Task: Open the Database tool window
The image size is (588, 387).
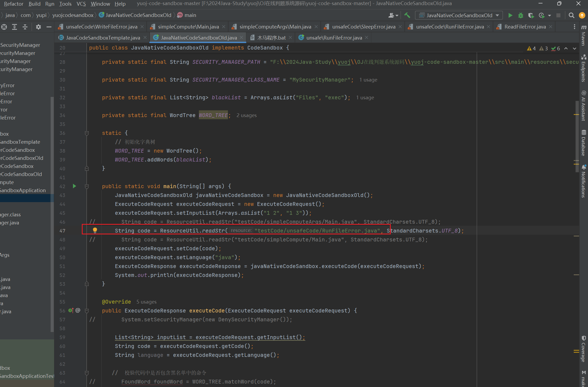Action: [x=583, y=143]
